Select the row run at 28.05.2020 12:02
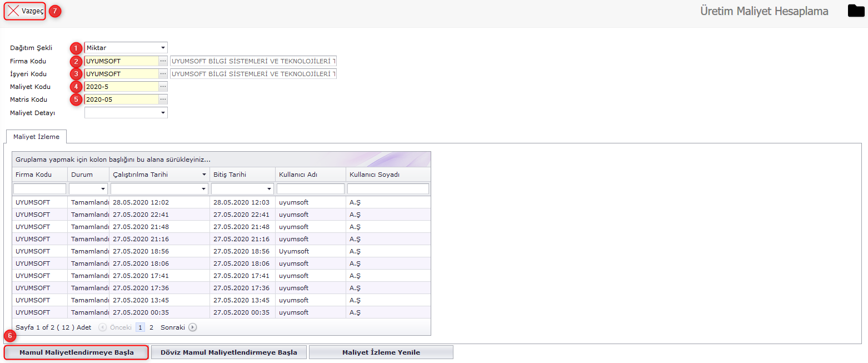The image size is (868, 363). pyautogui.click(x=221, y=202)
